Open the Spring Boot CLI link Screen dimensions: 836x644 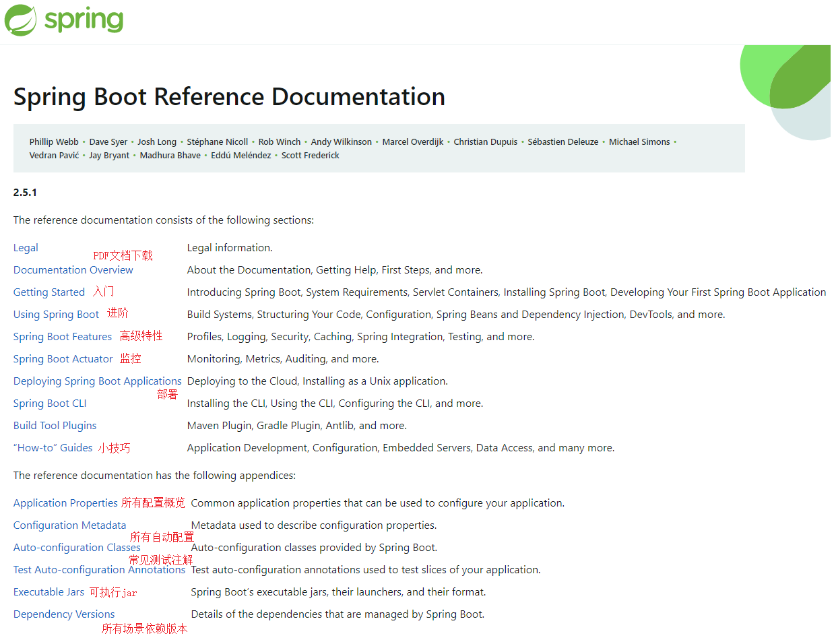tap(50, 404)
